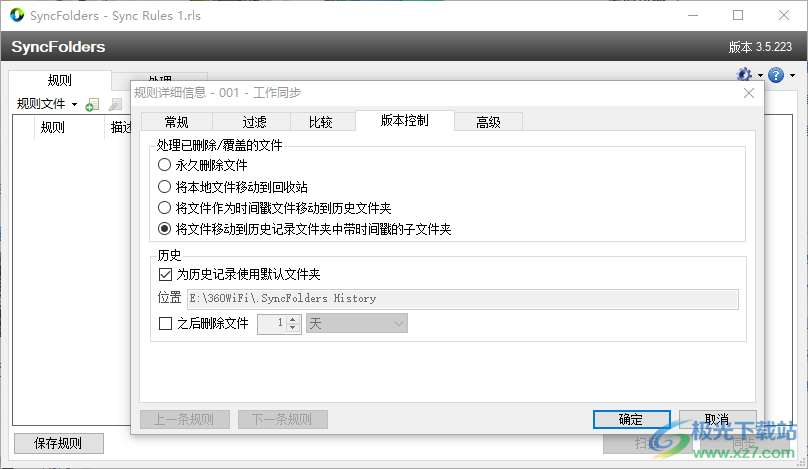Click the 下一条规则 button

click(282, 420)
